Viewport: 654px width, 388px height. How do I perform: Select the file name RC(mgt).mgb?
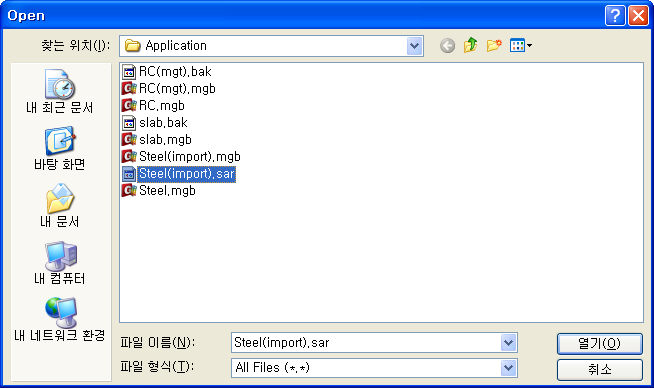[177, 88]
